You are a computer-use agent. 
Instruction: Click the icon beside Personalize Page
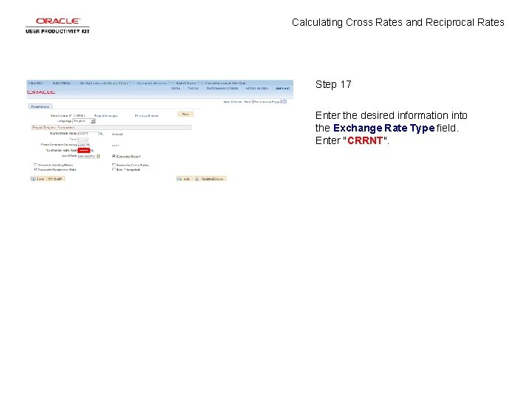coord(284,101)
